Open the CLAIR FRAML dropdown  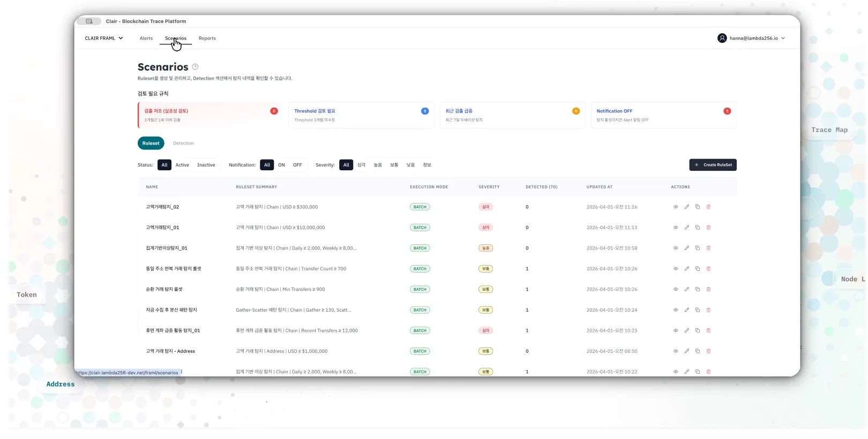point(104,38)
